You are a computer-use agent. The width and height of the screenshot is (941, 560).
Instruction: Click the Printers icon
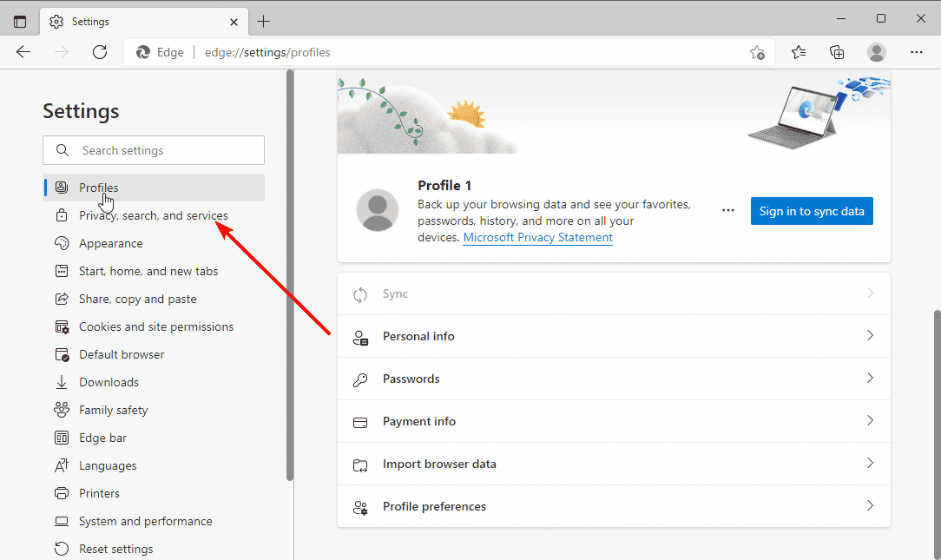point(62,493)
